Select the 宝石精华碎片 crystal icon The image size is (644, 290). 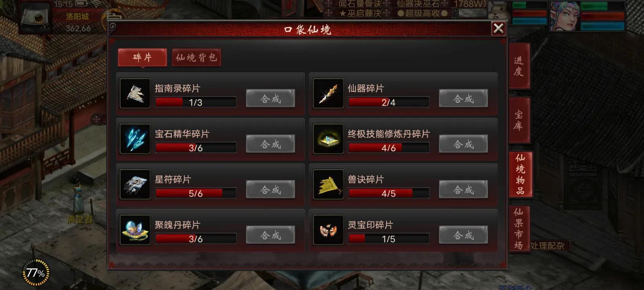(135, 139)
